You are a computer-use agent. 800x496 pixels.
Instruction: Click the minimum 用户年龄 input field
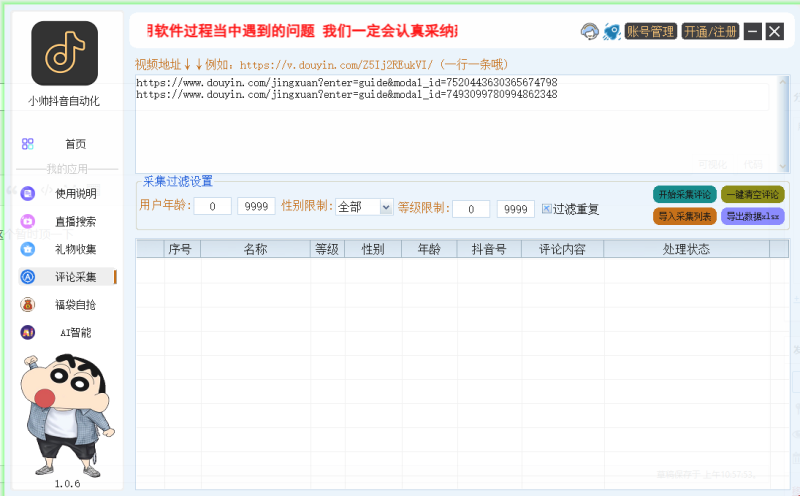pyautogui.click(x=212, y=208)
